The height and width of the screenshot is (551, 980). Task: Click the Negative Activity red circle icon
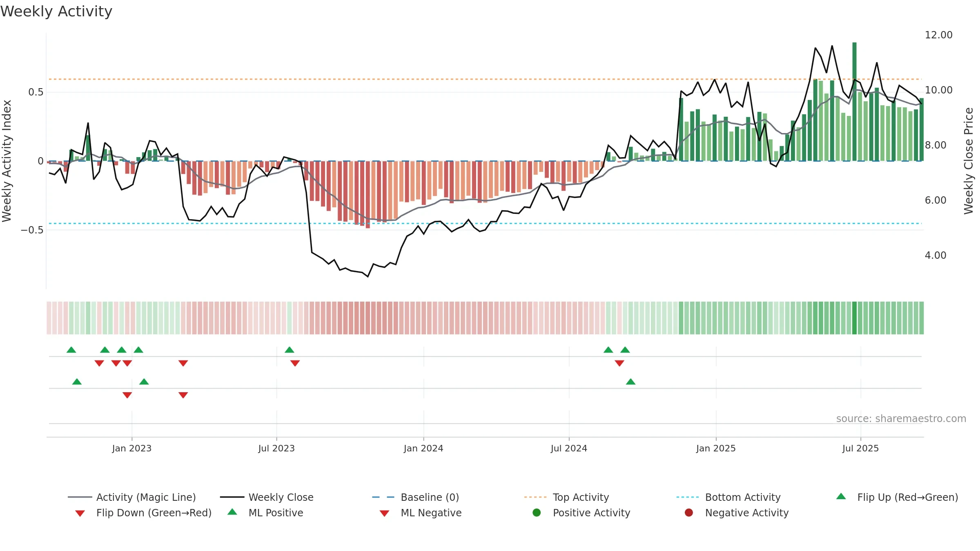689,512
